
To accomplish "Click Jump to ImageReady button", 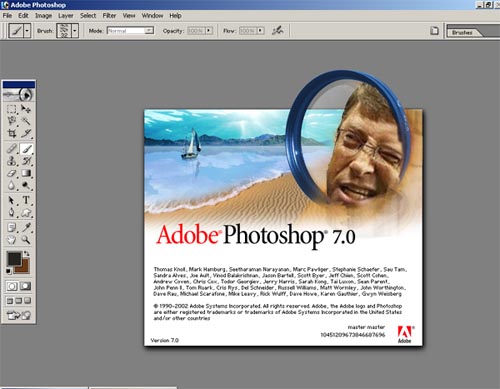I will 19,315.
